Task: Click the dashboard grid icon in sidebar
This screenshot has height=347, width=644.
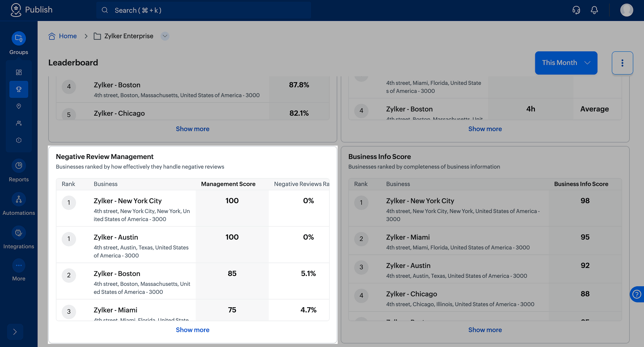Action: tap(19, 72)
